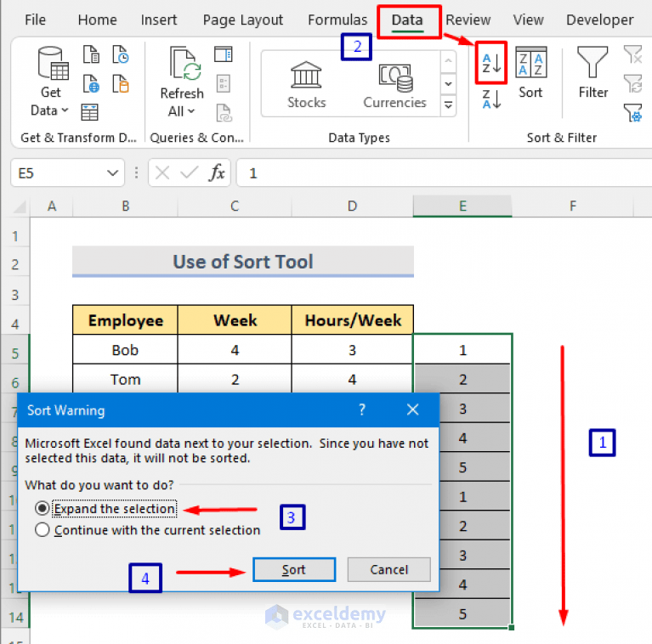Click the Clear filter icon

coord(632,54)
